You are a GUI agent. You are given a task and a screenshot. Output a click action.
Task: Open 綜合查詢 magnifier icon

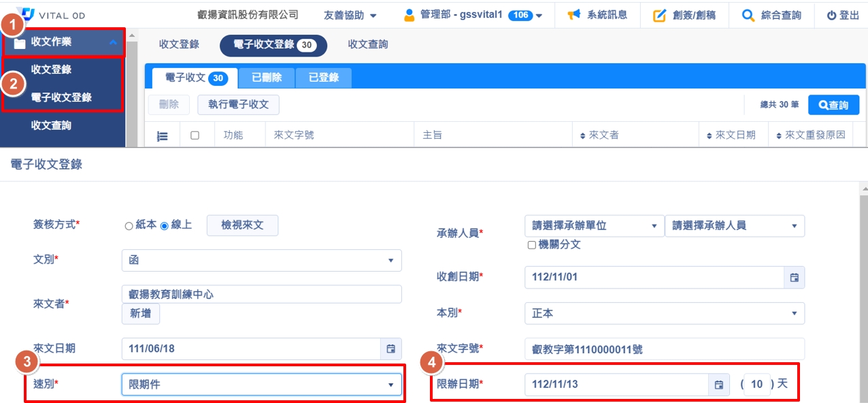(x=748, y=15)
